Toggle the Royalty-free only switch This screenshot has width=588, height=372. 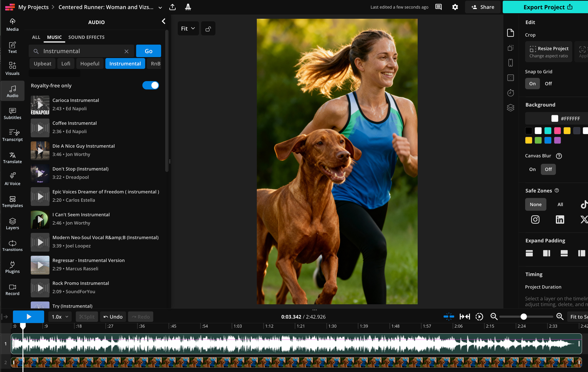coord(151,86)
